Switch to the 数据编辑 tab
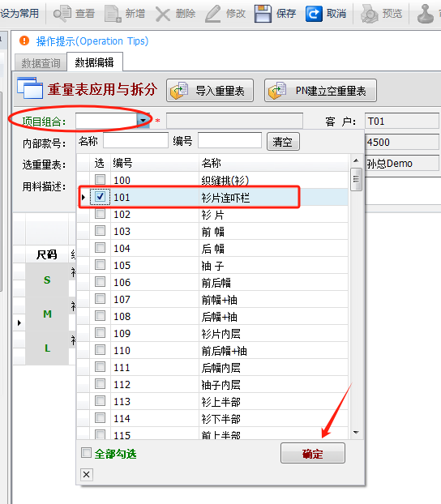441x504 pixels. [x=94, y=62]
